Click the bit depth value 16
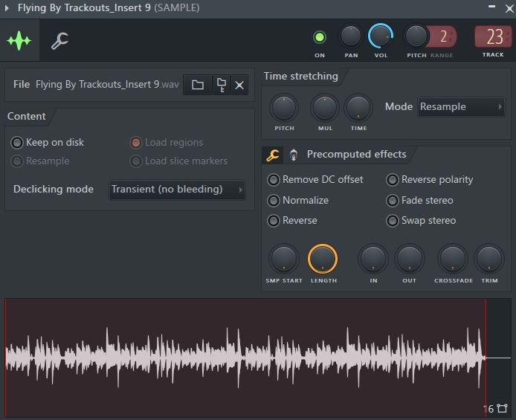This screenshot has width=516, height=420. [489, 409]
